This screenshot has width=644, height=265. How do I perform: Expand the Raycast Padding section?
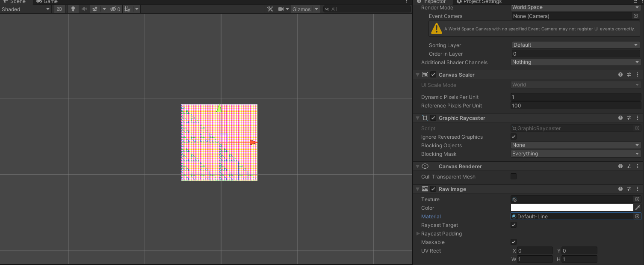(x=418, y=234)
